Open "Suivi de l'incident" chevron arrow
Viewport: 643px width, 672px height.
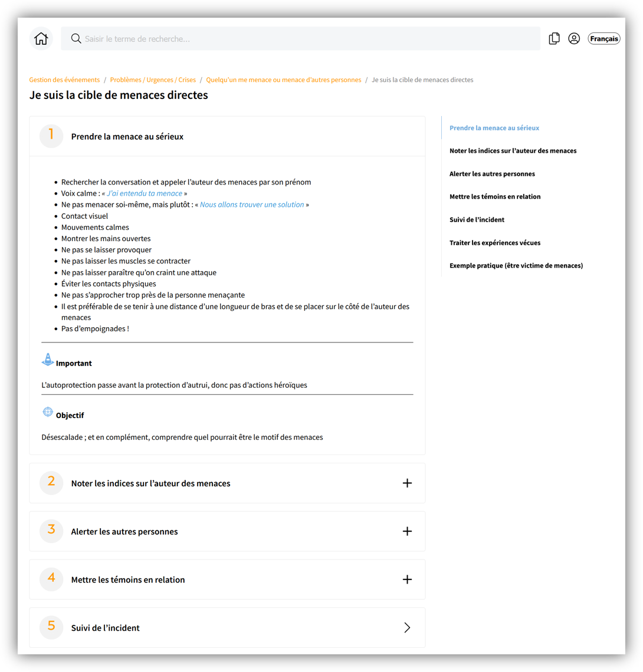(407, 628)
